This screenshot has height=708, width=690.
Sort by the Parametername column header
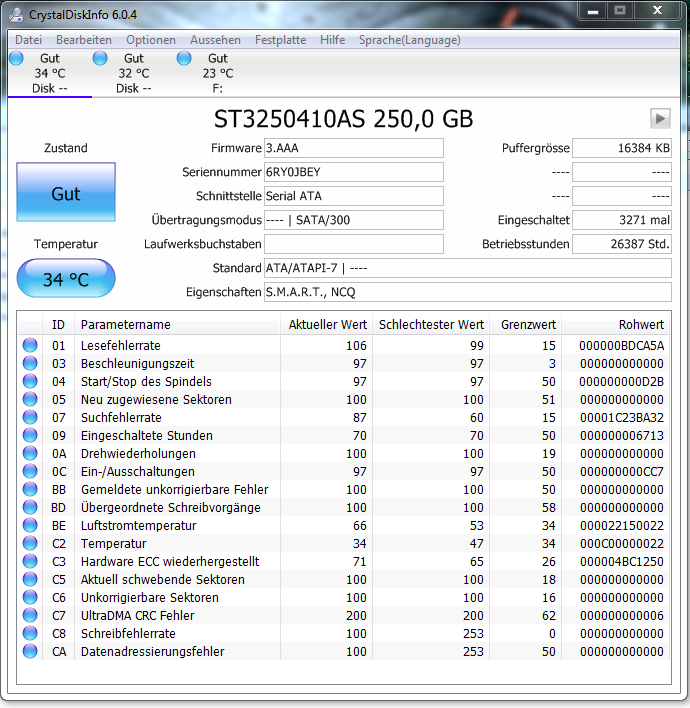[177, 324]
